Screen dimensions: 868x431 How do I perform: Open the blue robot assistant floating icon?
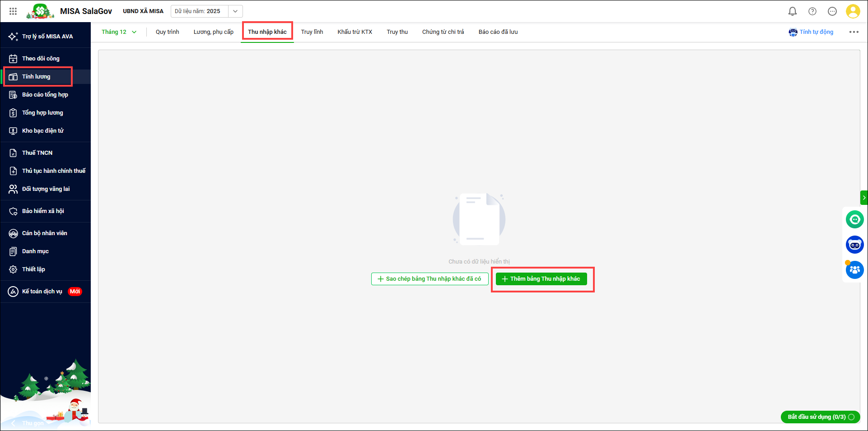coord(854,245)
